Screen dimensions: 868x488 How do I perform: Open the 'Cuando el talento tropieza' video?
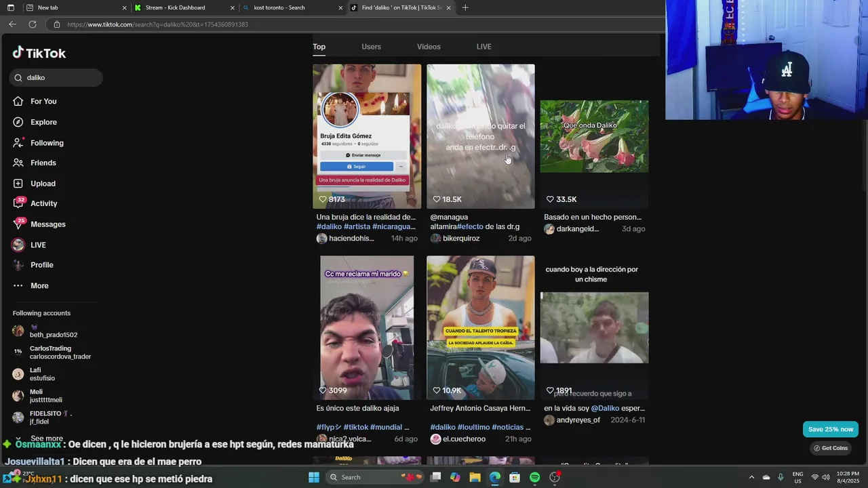click(481, 327)
